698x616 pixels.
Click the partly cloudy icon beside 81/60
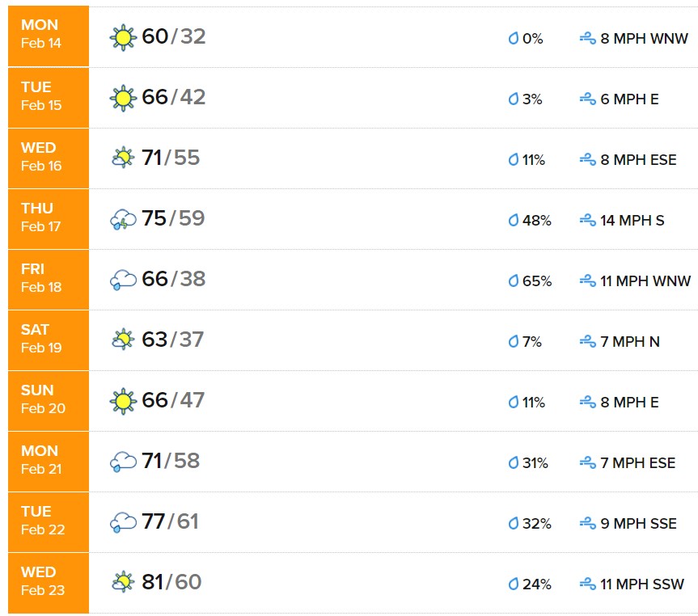coord(123,582)
